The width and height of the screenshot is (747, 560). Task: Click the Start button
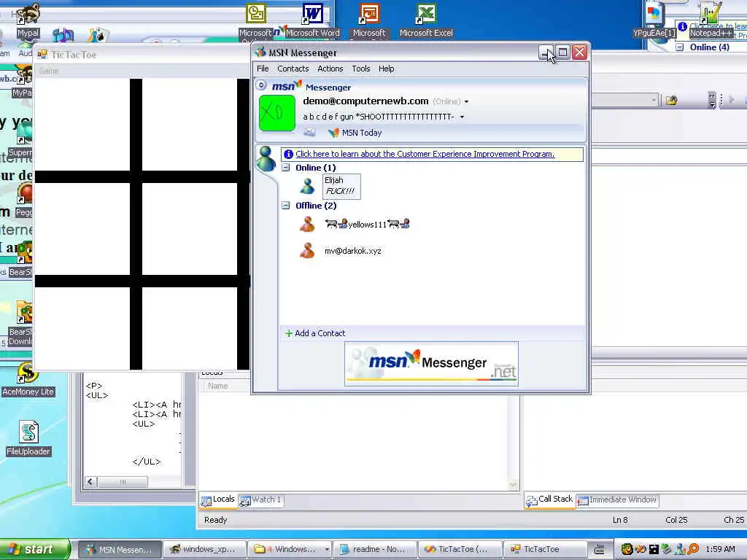pyautogui.click(x=34, y=550)
